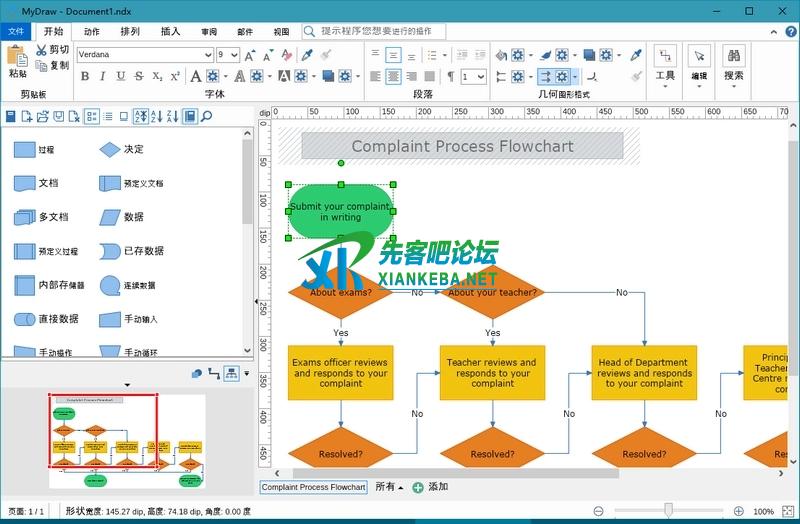This screenshot has width=800, height=524.
Task: Click the grow font size icon
Action: (x=250, y=55)
